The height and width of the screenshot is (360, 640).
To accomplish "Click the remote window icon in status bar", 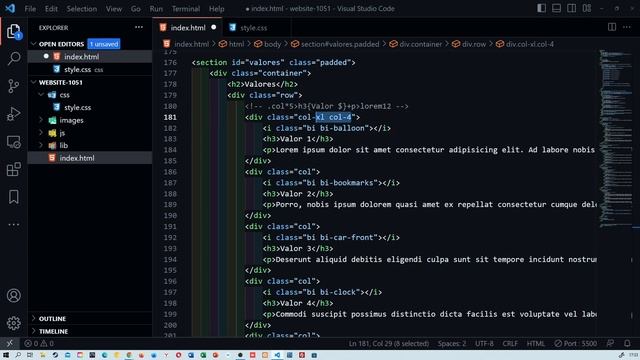I will (x=9, y=343).
